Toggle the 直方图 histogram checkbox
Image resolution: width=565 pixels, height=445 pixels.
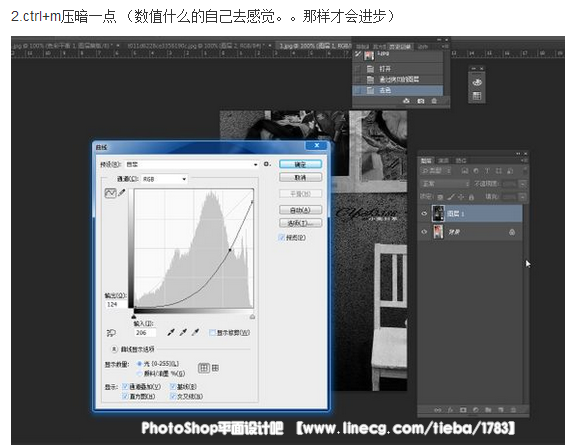125,396
